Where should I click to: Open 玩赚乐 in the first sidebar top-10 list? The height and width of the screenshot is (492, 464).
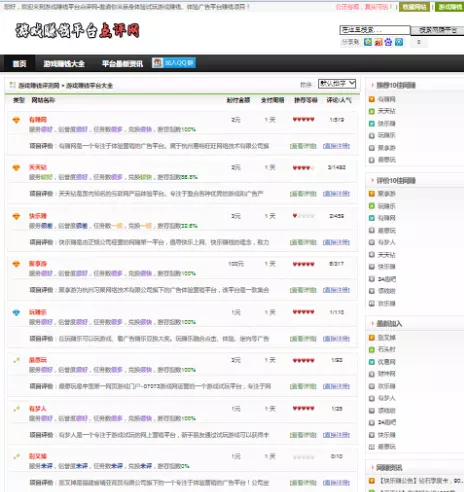[x=386, y=135]
